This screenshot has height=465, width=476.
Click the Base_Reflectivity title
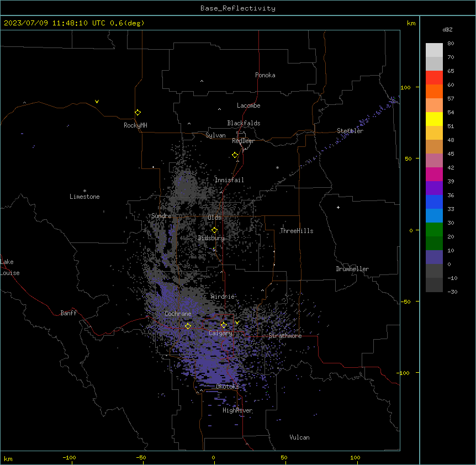238,8
